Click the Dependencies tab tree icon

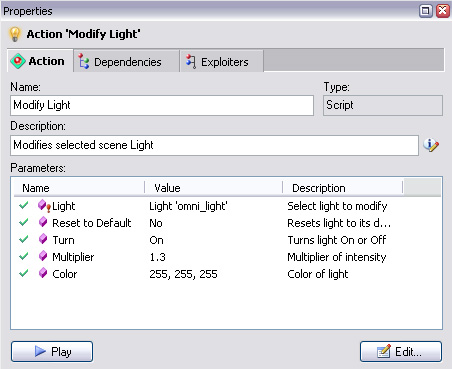(x=84, y=62)
